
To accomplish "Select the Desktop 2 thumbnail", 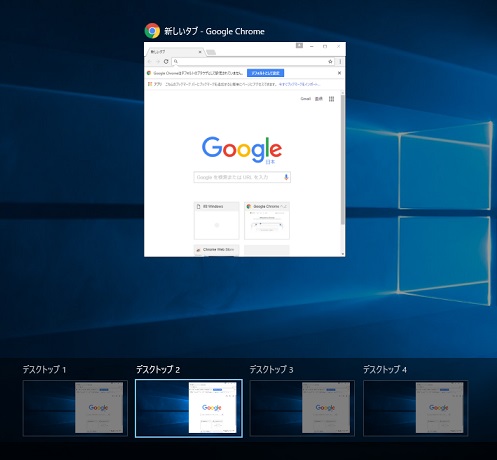I will coord(189,408).
